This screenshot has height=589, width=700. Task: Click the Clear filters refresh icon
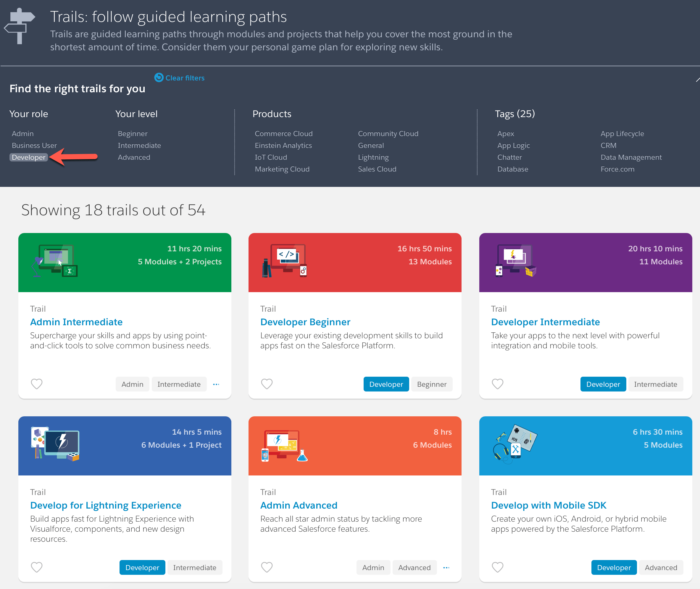click(x=159, y=77)
